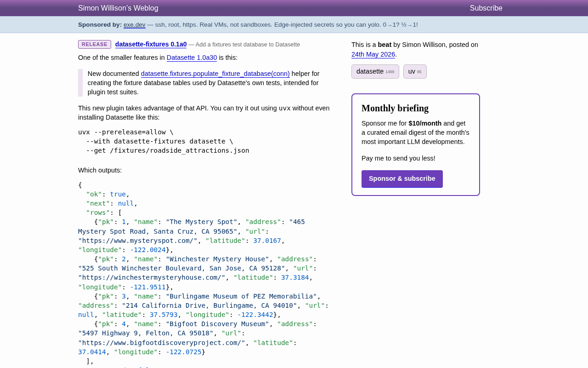The height and width of the screenshot is (368, 588).
Task: Click the "next": null JSON line
Action: [x=112, y=203]
